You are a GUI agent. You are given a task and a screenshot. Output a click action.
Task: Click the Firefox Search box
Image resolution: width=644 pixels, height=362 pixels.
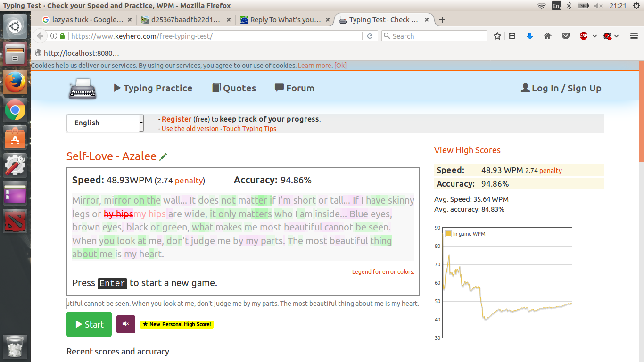pos(434,36)
